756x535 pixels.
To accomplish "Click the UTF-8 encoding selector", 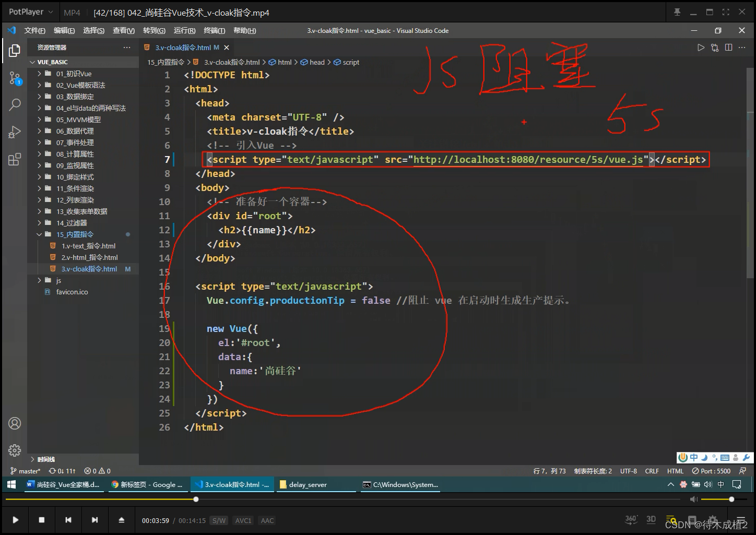I will 629,471.
